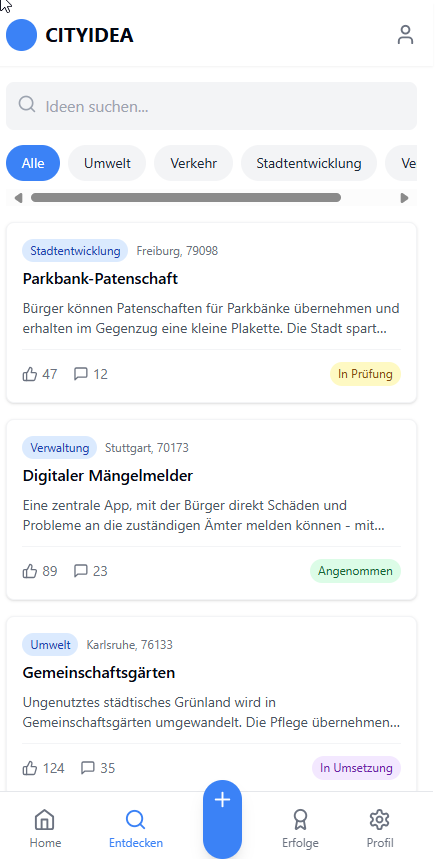This screenshot has width=435, height=859.
Task: Filter ideas by Verkehr category
Action: point(193,163)
